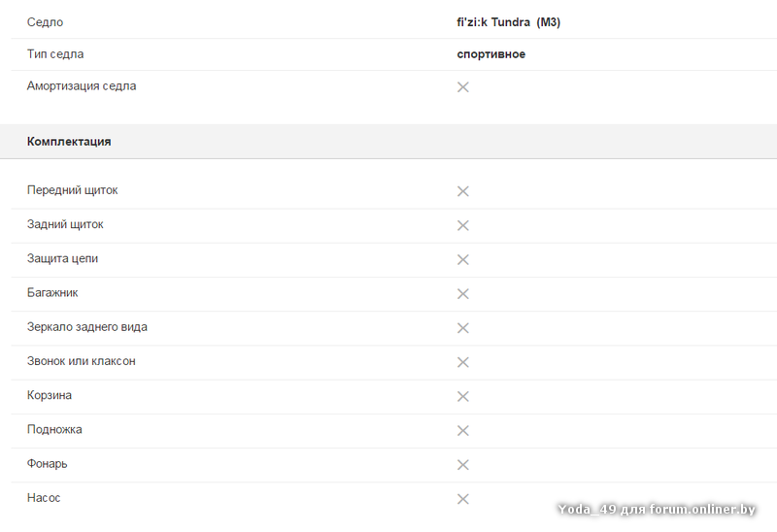Click the X icon beside Насос
Screen dimensions: 777x532
463,499
